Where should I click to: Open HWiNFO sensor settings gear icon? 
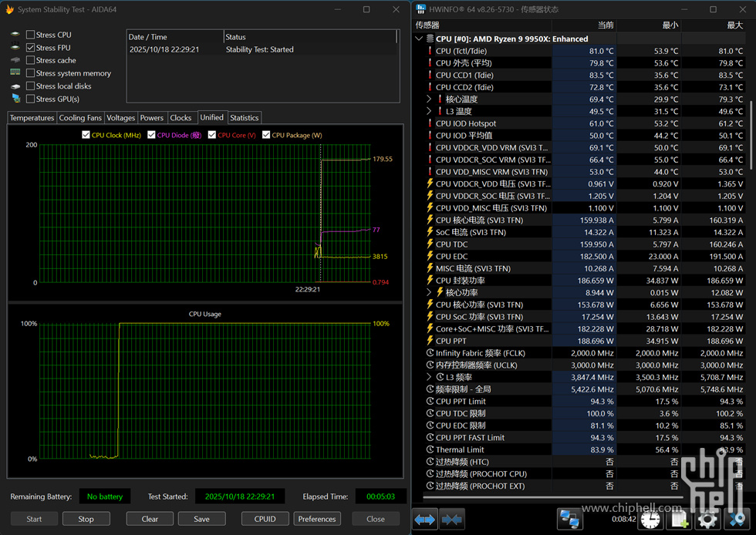[x=707, y=520]
